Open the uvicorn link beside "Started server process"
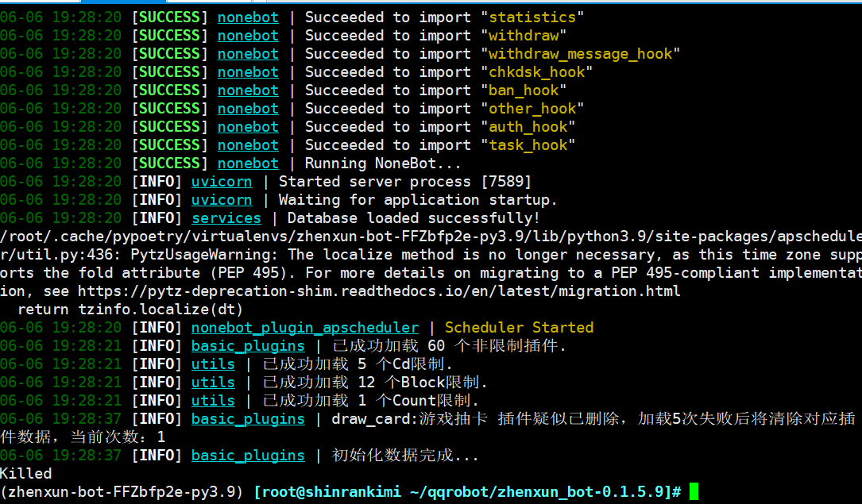The height and width of the screenshot is (504, 862). pyautogui.click(x=222, y=182)
